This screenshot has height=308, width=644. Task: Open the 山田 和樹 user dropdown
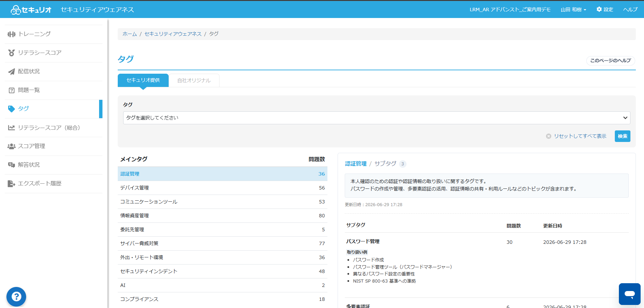(x=573, y=10)
